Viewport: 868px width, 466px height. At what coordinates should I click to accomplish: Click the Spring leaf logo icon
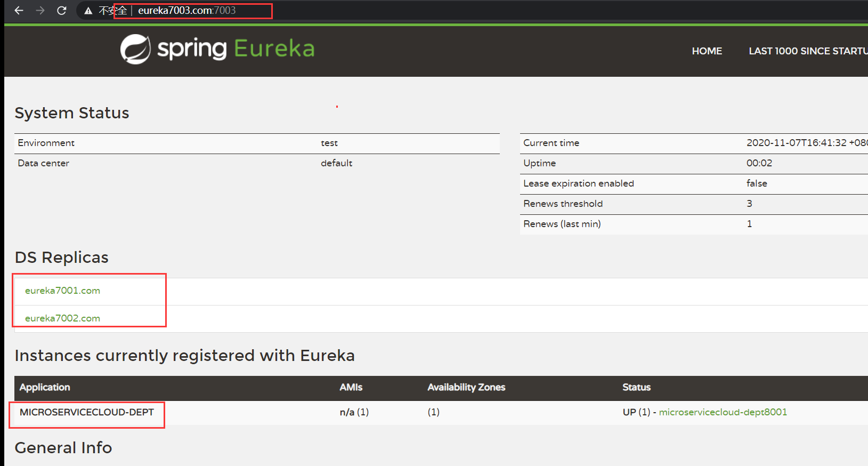click(135, 49)
